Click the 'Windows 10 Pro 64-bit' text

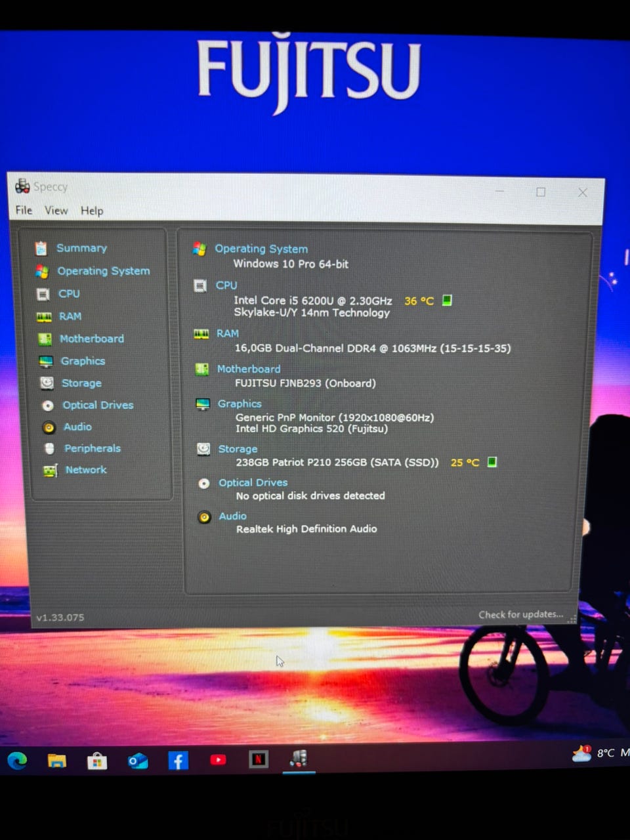pos(291,264)
